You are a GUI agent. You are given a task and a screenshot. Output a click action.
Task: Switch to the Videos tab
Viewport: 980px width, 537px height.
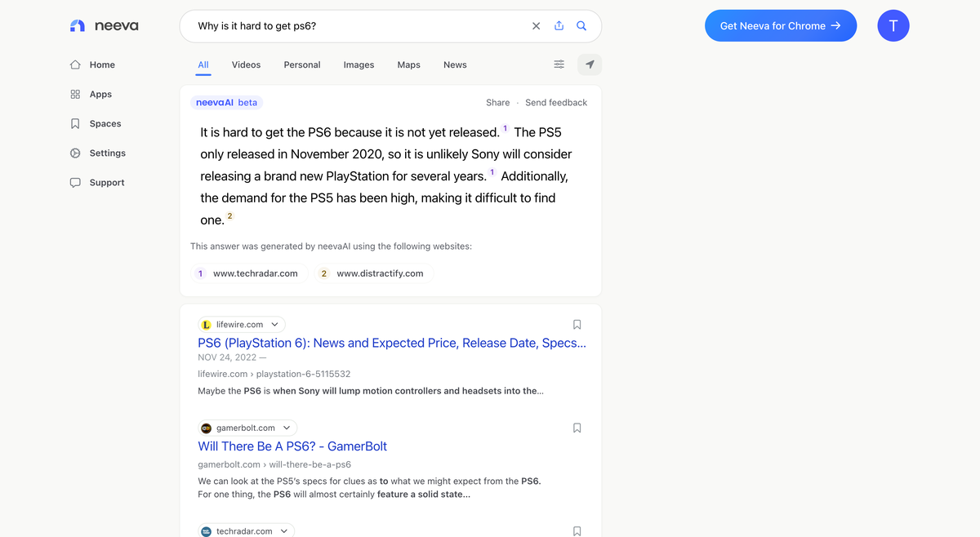tap(246, 64)
